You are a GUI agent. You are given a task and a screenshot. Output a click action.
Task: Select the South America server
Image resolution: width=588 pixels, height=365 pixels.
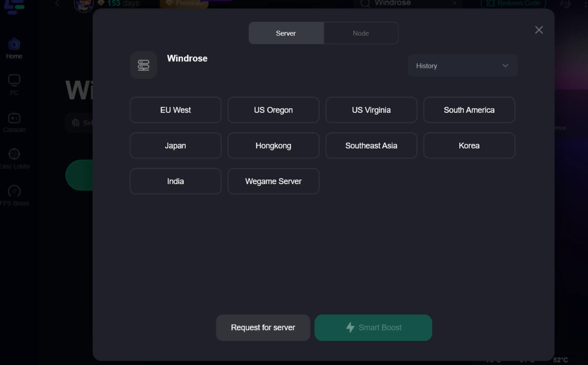click(x=469, y=110)
